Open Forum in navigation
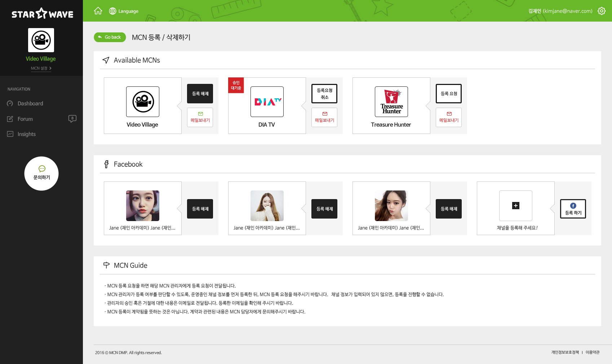 coord(25,119)
